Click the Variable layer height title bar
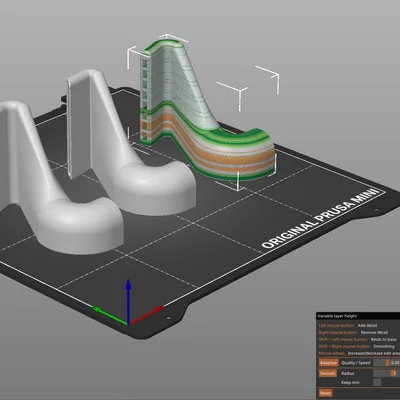Screen dimensions: 400x400 pos(358,316)
